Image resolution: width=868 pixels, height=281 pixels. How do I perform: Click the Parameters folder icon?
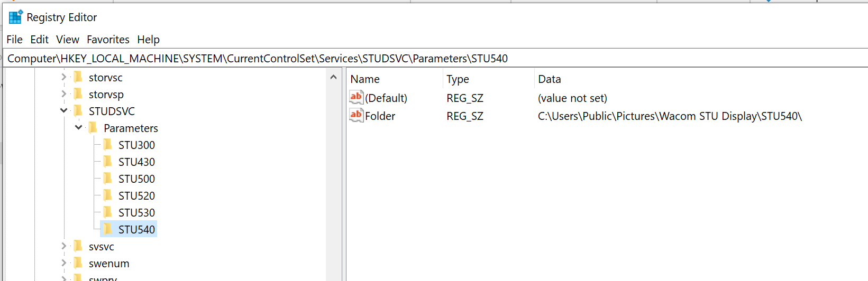[93, 128]
